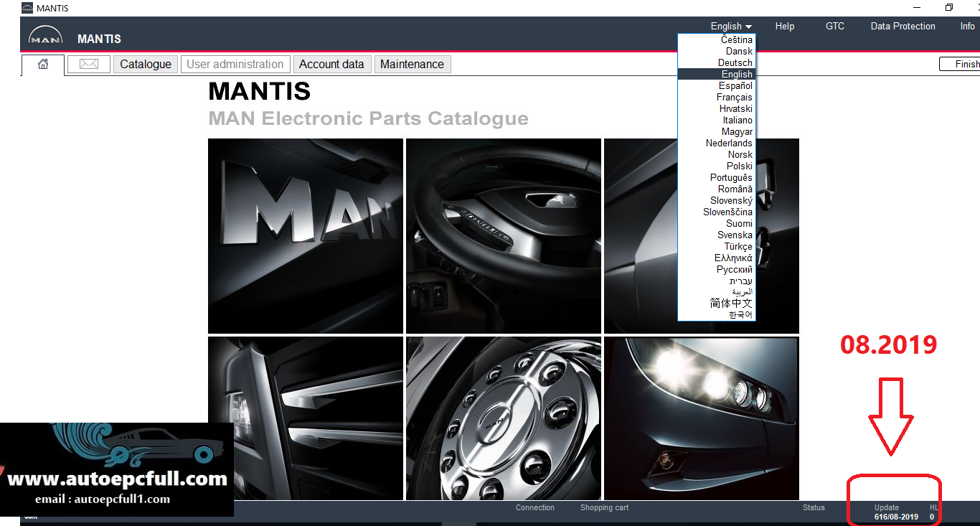Open the Help menu
Screen dimensions: 980x526
(x=785, y=27)
